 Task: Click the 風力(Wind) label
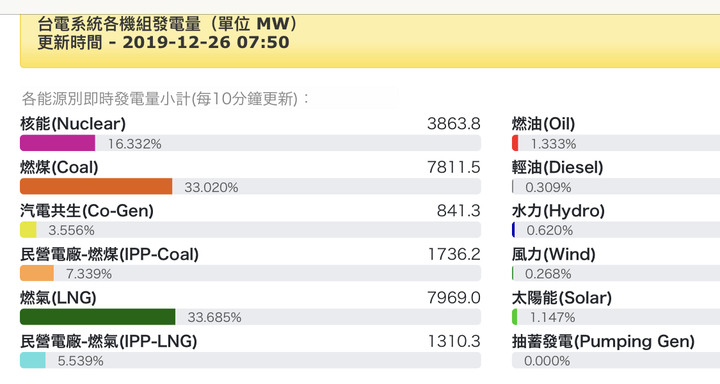click(x=554, y=254)
